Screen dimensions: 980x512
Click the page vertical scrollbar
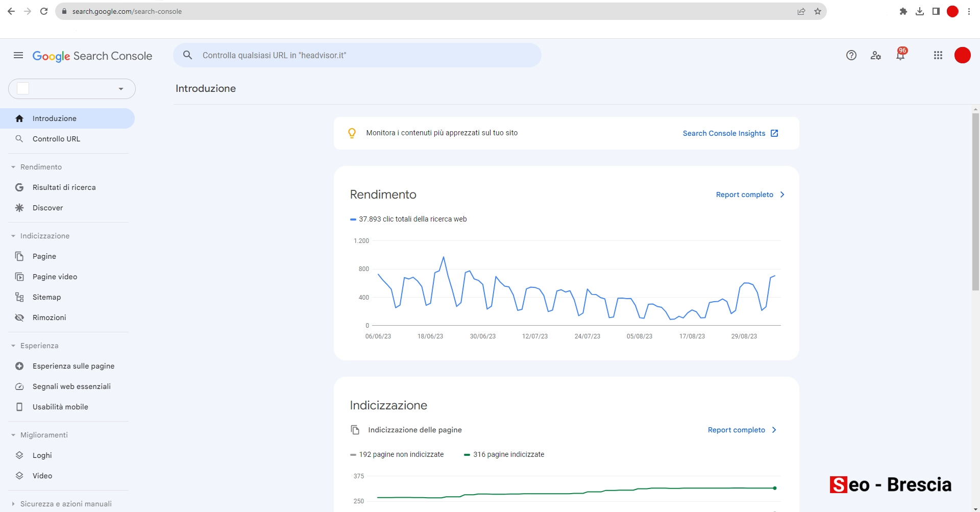tap(975, 202)
